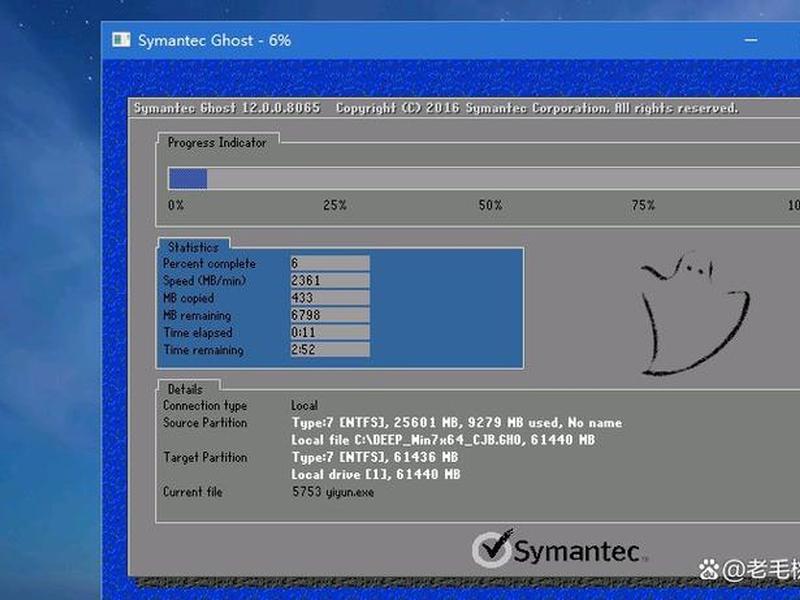The height and width of the screenshot is (600, 800).
Task: Click the Speed (MB/min) label
Action: coord(204,281)
